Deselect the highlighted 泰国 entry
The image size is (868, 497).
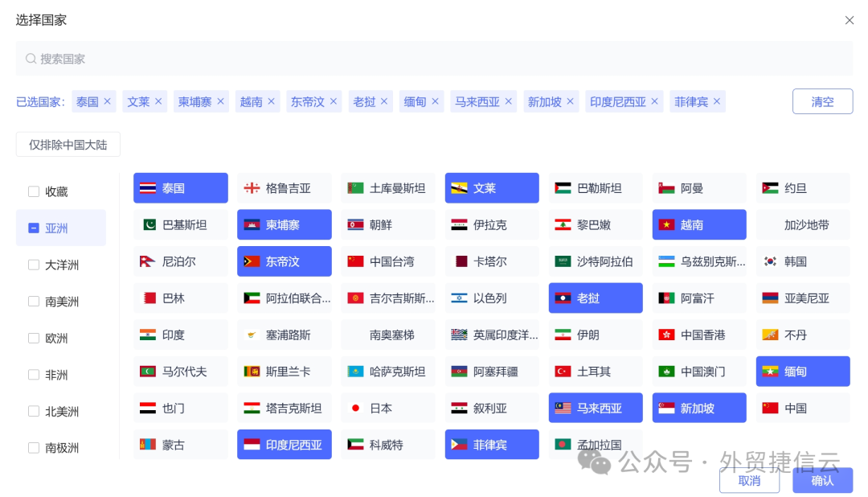tap(180, 187)
